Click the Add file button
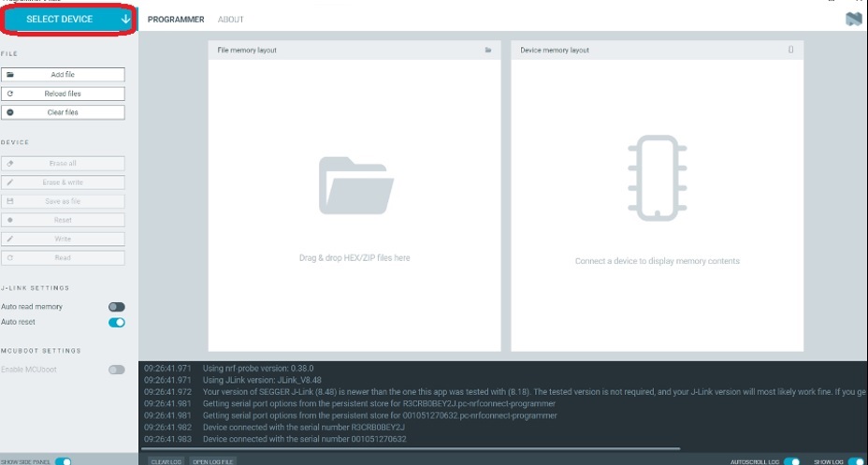This screenshot has height=465, width=868. click(x=63, y=75)
